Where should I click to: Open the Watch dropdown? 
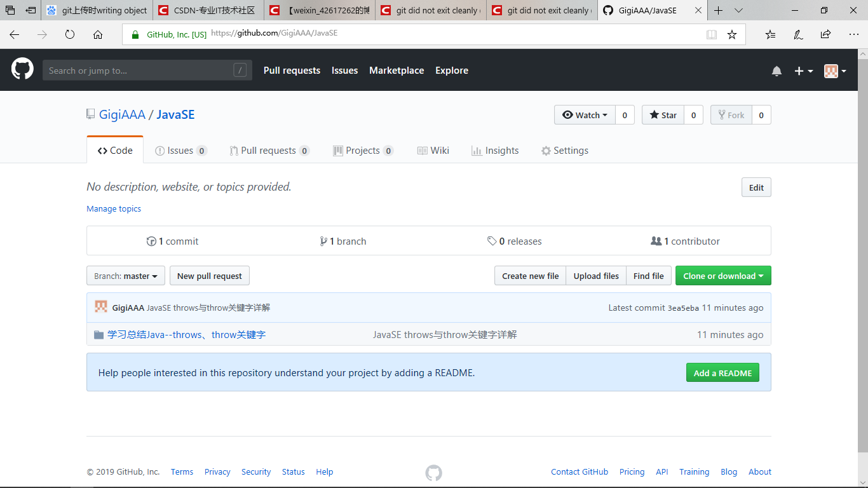584,114
